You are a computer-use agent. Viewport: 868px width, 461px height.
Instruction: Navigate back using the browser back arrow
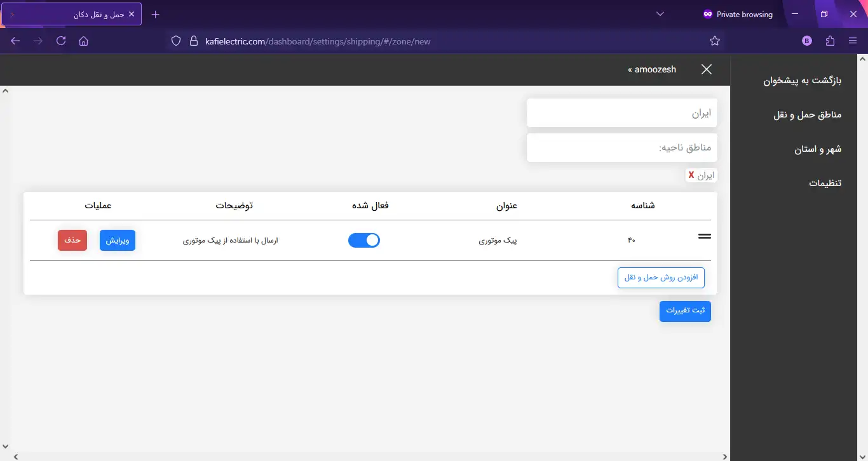[15, 41]
